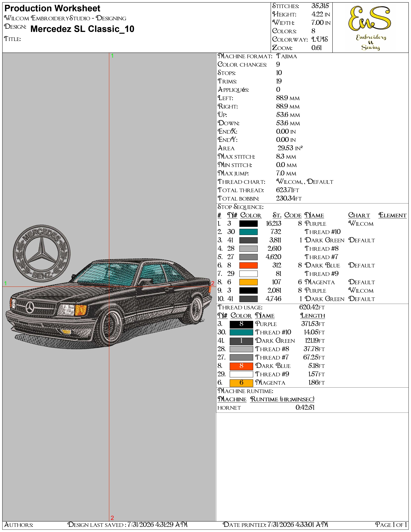Screen dimensions: 411x532
Task: Select thread chart value "Wilcom, , Default"
Action: pyautogui.click(x=305, y=182)
